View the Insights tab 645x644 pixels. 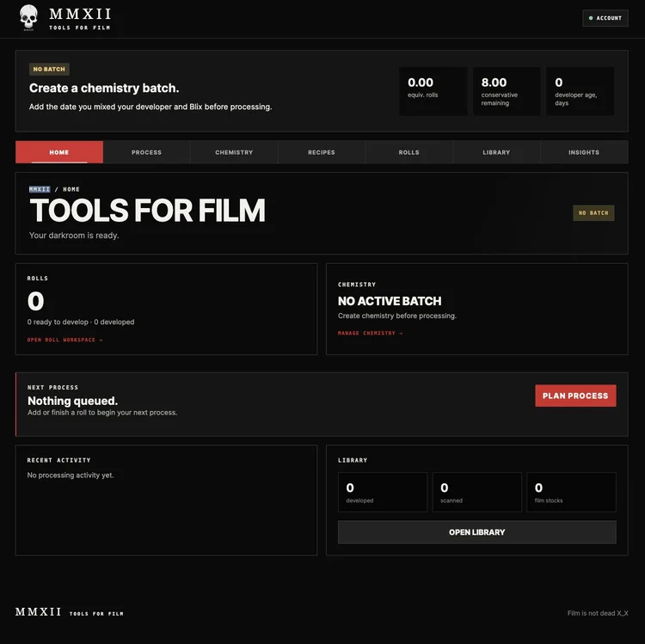(584, 152)
